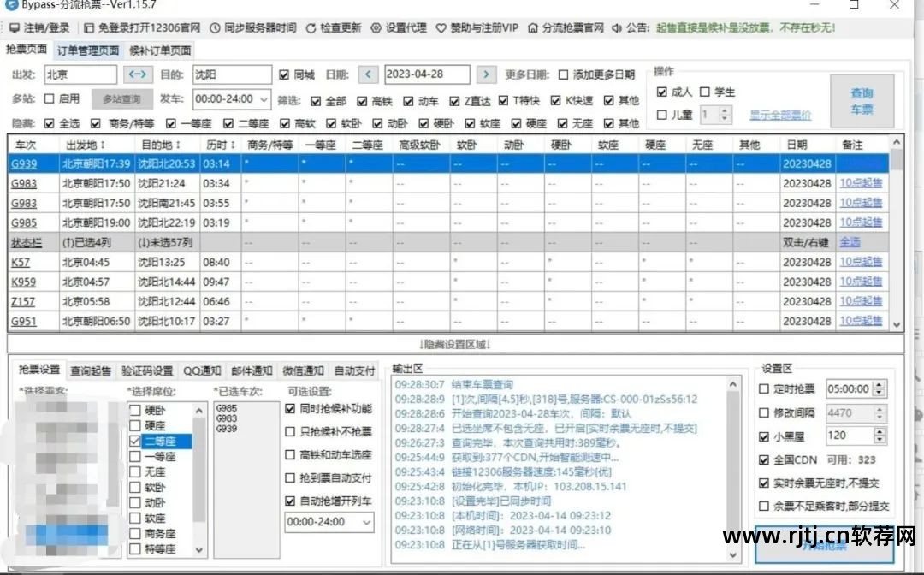Select the 抢票页面 tab
The width and height of the screenshot is (924, 575).
point(27,49)
